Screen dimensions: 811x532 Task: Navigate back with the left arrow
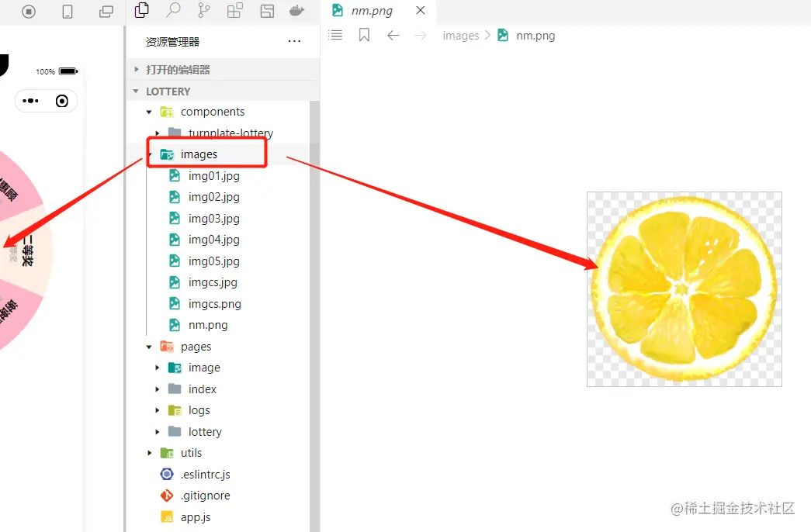coord(393,35)
